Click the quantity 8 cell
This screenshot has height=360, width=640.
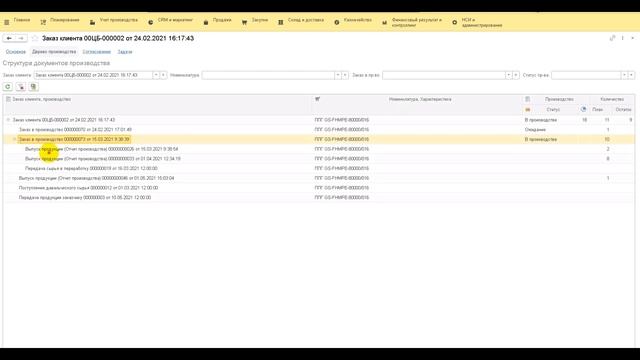[x=608, y=159]
